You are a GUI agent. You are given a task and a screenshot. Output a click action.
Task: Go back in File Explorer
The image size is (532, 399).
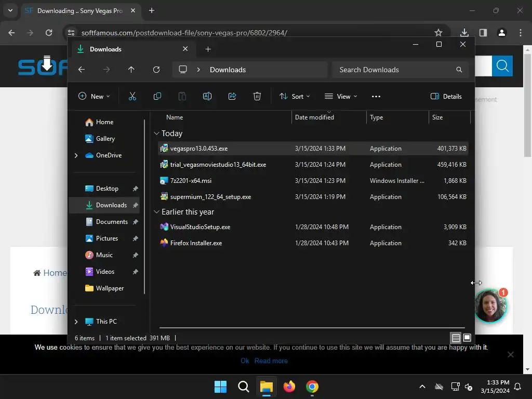click(x=82, y=70)
